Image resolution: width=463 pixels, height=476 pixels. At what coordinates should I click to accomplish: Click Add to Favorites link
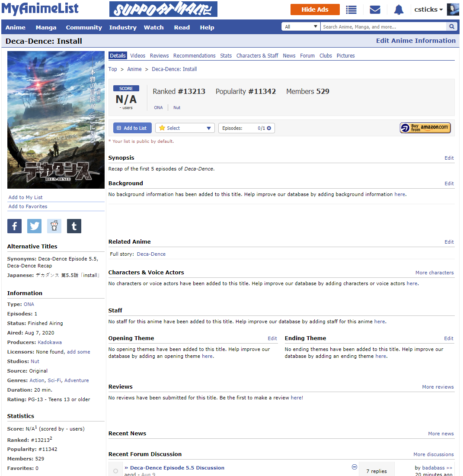pyautogui.click(x=28, y=206)
